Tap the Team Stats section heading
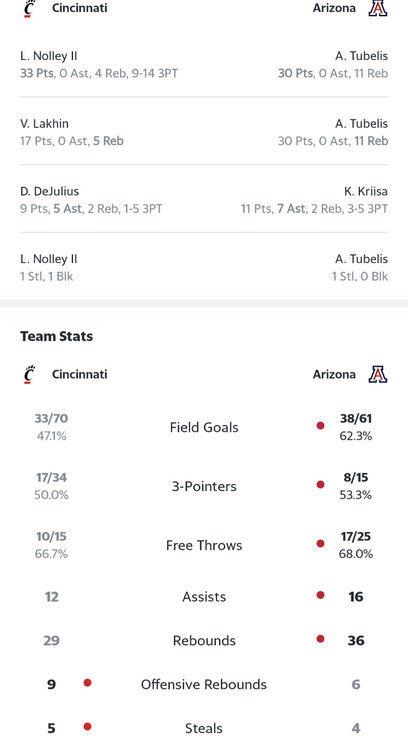This screenshot has width=408, height=750. click(56, 336)
